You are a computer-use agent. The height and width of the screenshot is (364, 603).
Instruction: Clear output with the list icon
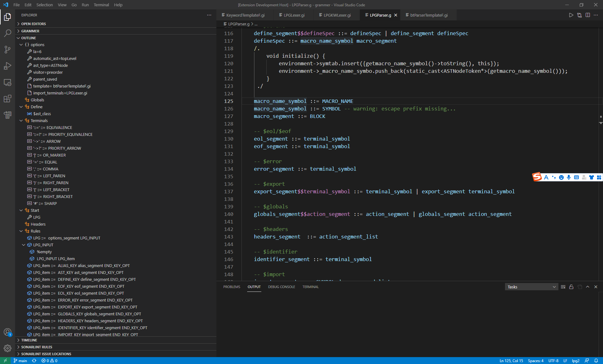[x=563, y=287]
